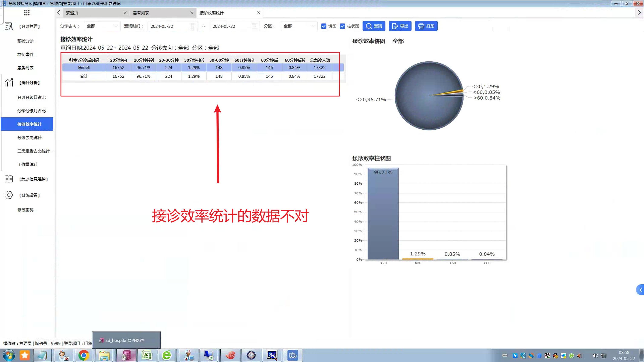Open 分诊去向统计 in the sidebar
The width and height of the screenshot is (644, 362).
pos(29,138)
